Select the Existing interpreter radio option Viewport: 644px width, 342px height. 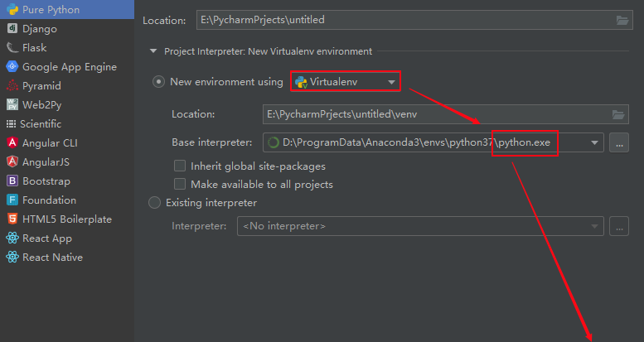coord(154,202)
